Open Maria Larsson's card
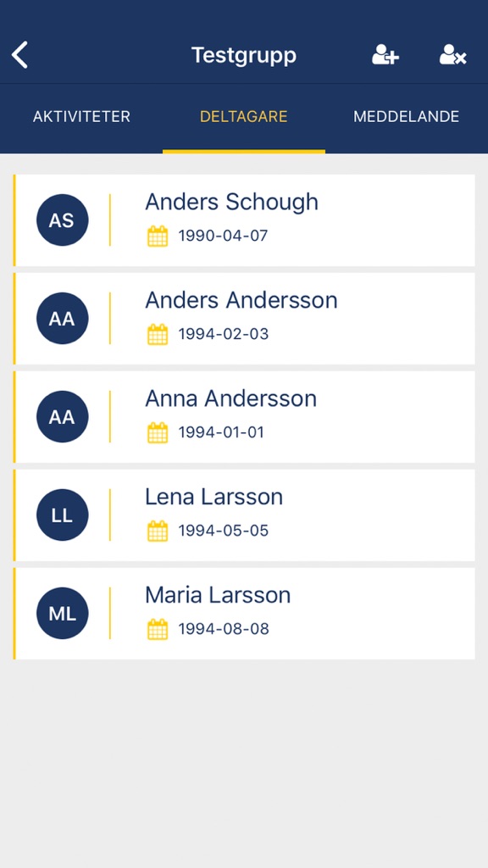 tap(244, 614)
